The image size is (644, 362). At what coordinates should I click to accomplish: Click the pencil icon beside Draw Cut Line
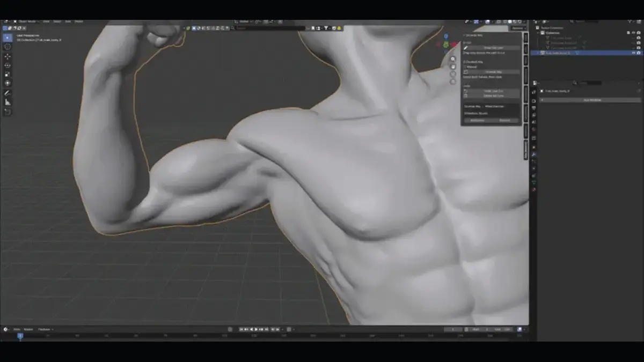pyautogui.click(x=465, y=48)
